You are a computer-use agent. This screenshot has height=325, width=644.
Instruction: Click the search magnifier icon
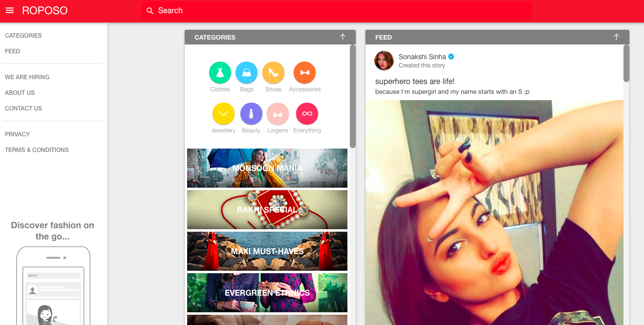point(150,11)
